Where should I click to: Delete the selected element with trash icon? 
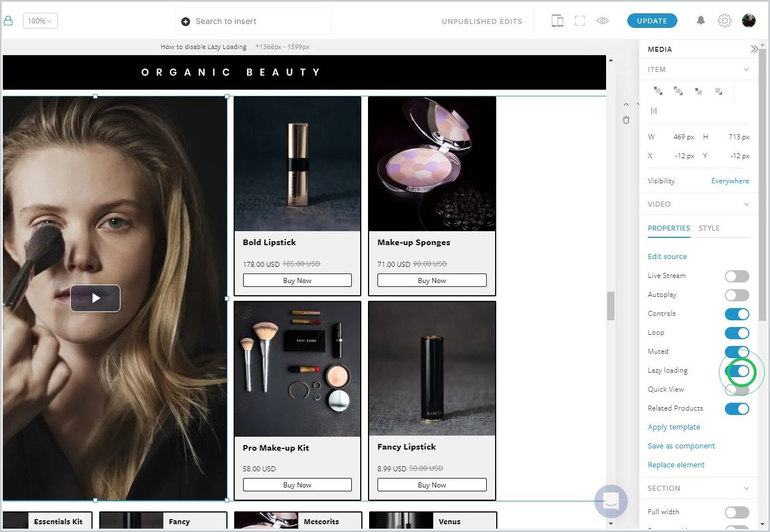coord(626,120)
